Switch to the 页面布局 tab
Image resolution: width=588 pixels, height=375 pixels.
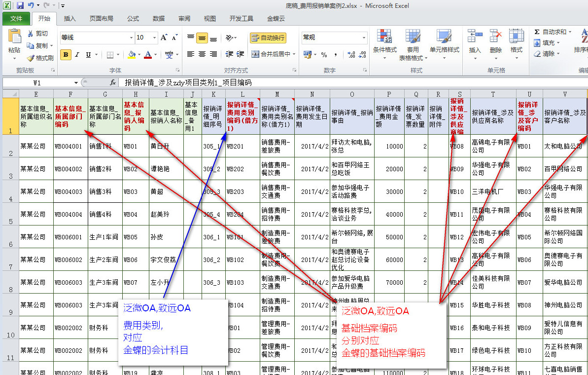pyautogui.click(x=101, y=18)
